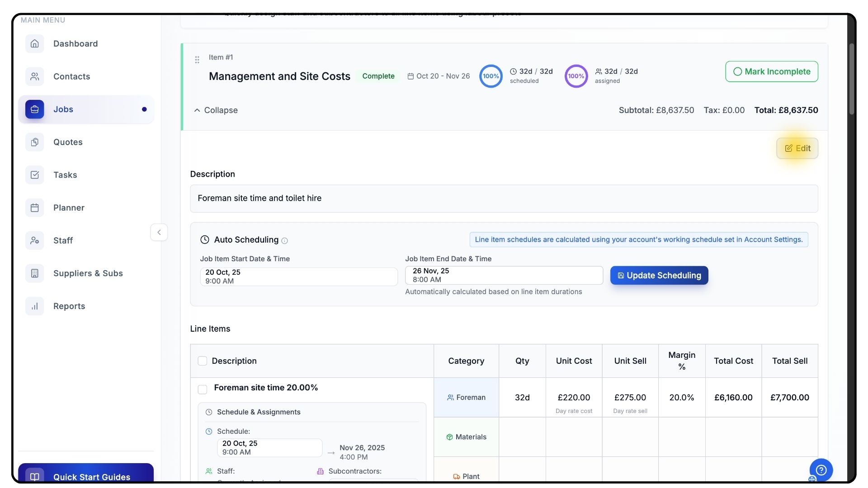Click the Contacts people icon
868x488 pixels.
[x=35, y=76]
